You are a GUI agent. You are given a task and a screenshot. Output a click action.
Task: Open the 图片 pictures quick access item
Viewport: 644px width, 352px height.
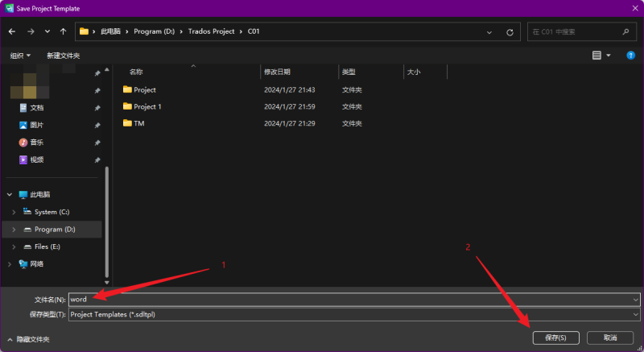tap(36, 125)
